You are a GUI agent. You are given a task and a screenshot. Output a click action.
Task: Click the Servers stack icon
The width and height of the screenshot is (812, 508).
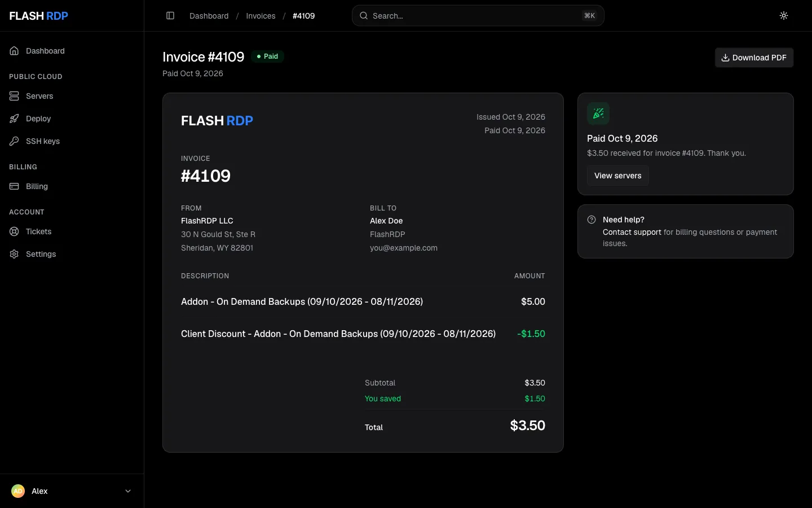pyautogui.click(x=14, y=96)
